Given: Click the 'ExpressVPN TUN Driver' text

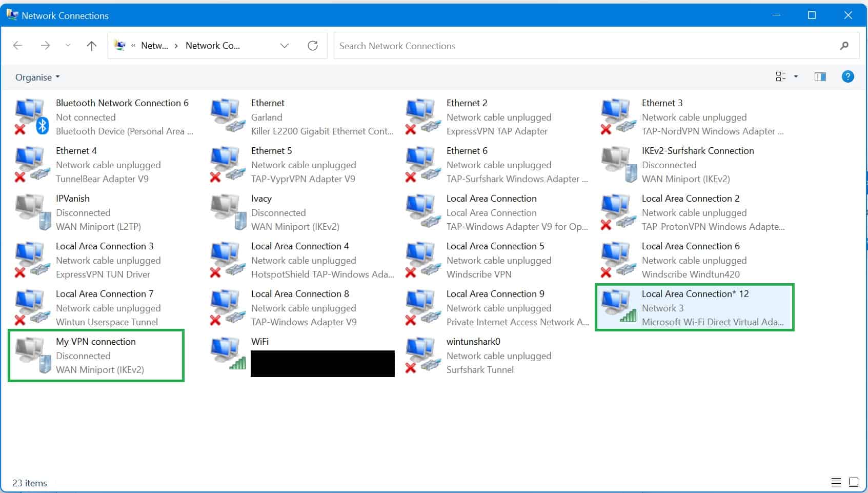Looking at the screenshot, I should pos(103,274).
